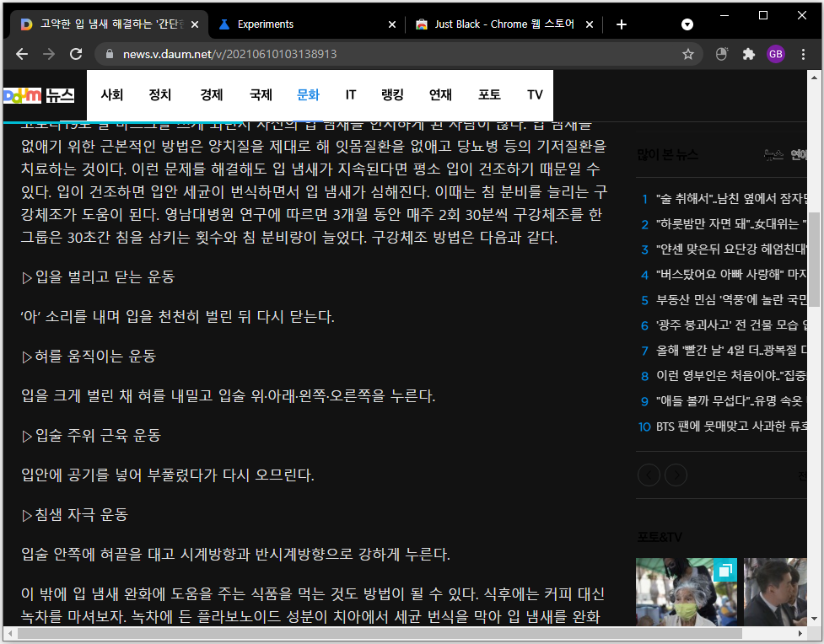This screenshot has height=644, width=824.
Task: Select the Daum article browser tab
Action: click(110, 24)
